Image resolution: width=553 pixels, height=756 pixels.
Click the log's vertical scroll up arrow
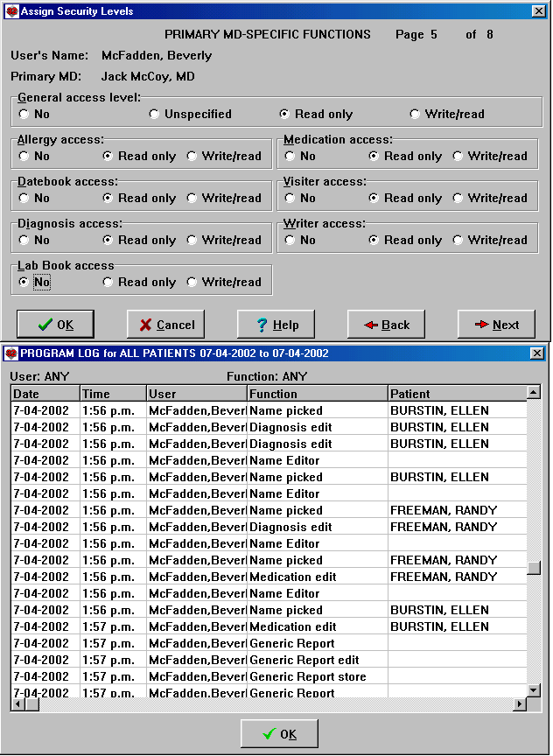[533, 392]
